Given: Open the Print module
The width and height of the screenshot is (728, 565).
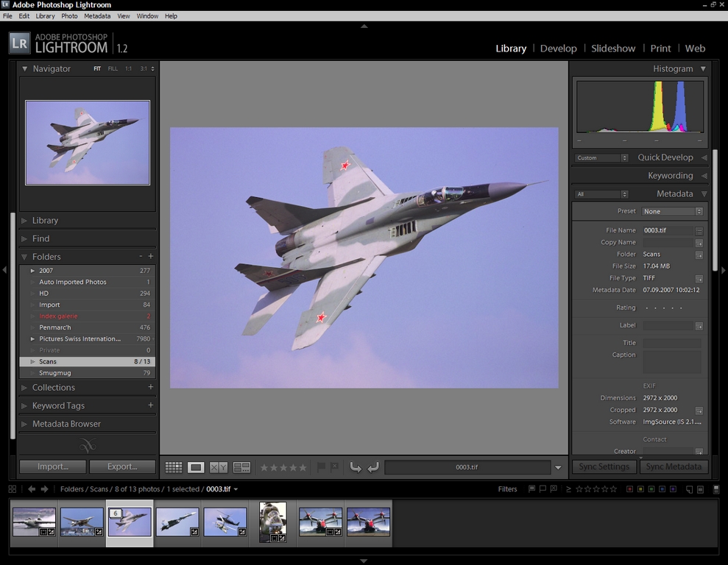Looking at the screenshot, I should pos(660,49).
